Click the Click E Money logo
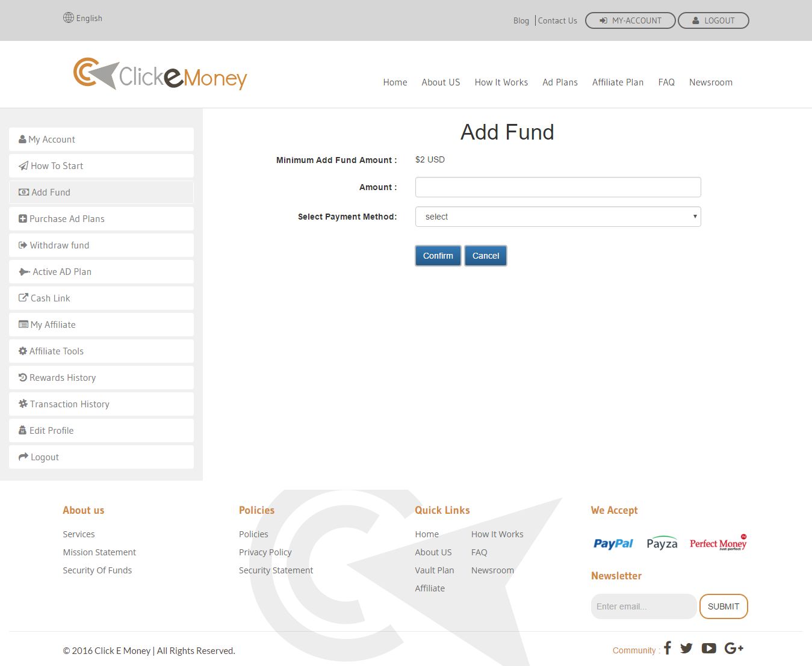 tap(160, 74)
